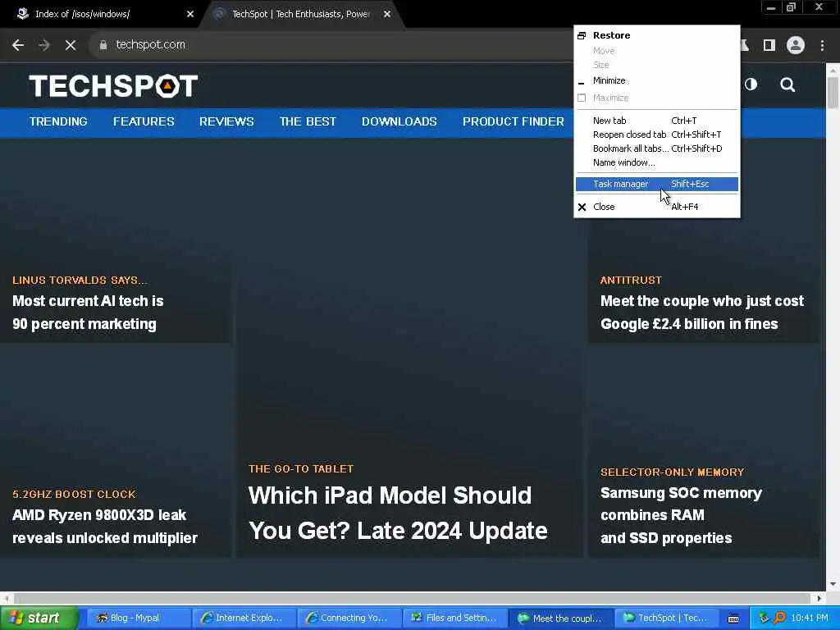The height and width of the screenshot is (630, 840).
Task: Switch to 'Meet the coupl...' taskbar item
Action: [x=560, y=619]
